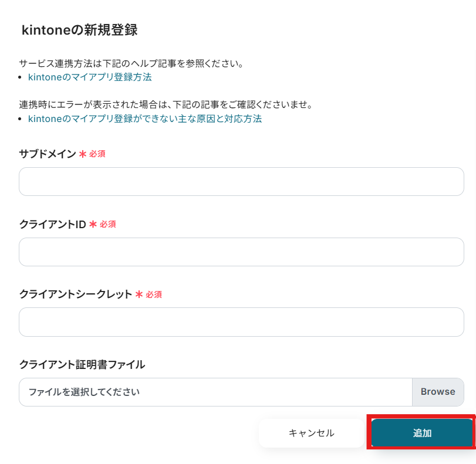Viewport: 476px width, 464px height.
Task: Click into the クライアントID input box
Action: (x=241, y=252)
